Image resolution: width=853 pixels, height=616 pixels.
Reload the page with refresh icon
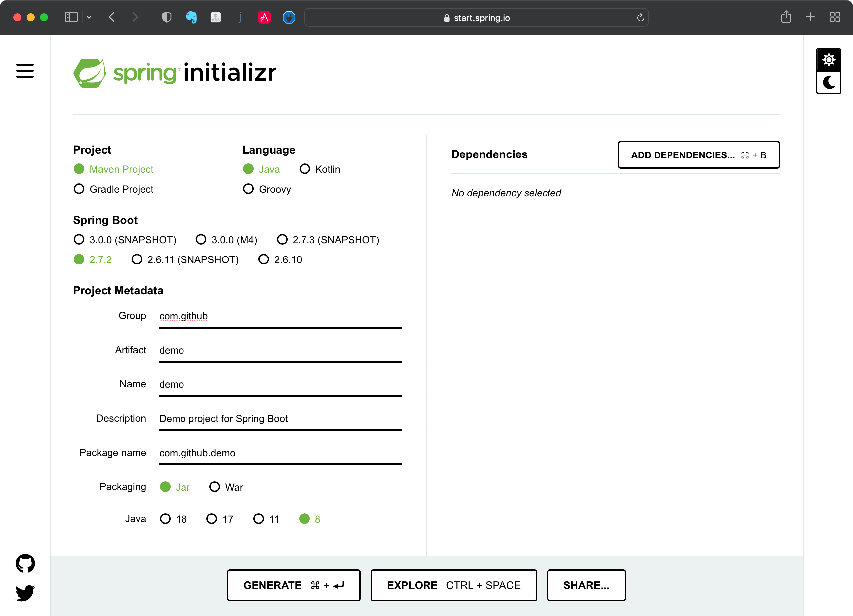(641, 17)
